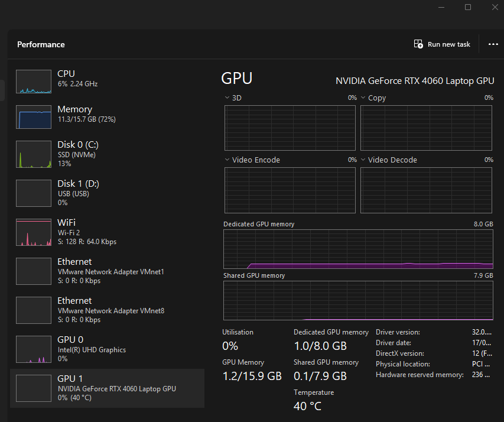Click the Memory label in the sidebar
Viewport: 504px width, 422px height.
[75, 109]
